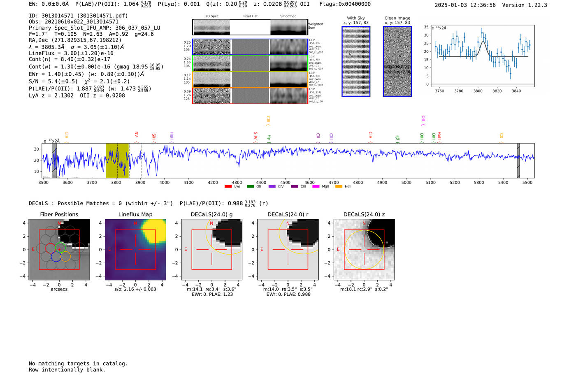Click the grey hatched band near 5460 Å
Viewport: 576px width, 392px height.
pyautogui.click(x=518, y=161)
